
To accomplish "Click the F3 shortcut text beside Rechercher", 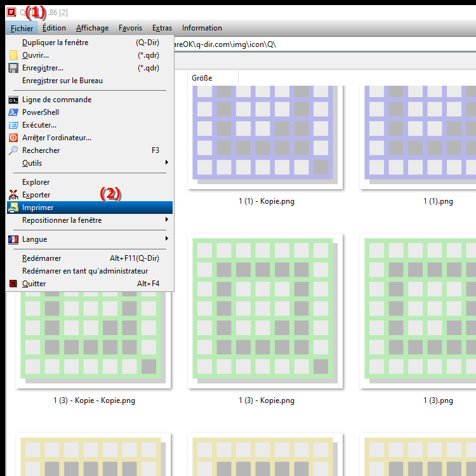I will tap(155, 150).
